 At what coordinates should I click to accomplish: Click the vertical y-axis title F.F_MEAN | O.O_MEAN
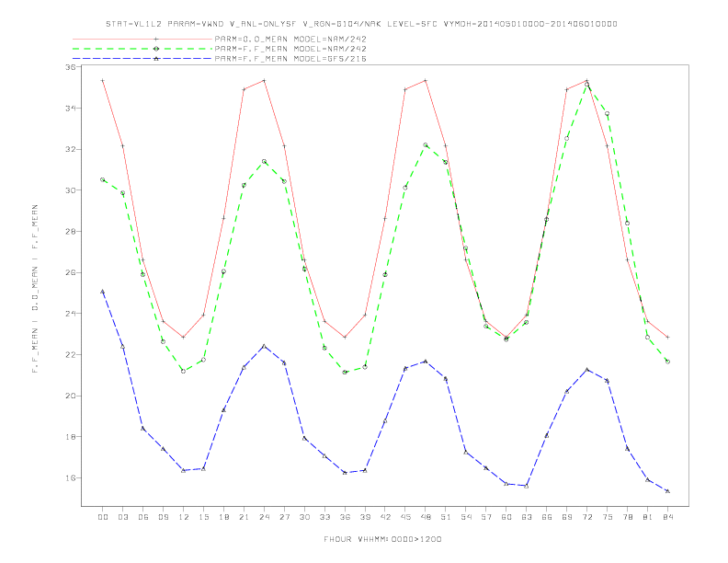[x=35, y=289]
